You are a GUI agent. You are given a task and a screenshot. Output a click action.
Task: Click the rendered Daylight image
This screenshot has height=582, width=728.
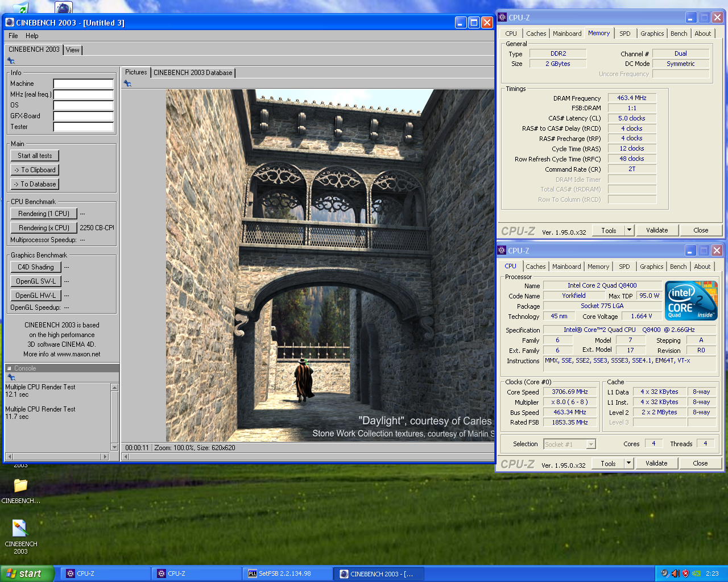(330, 265)
